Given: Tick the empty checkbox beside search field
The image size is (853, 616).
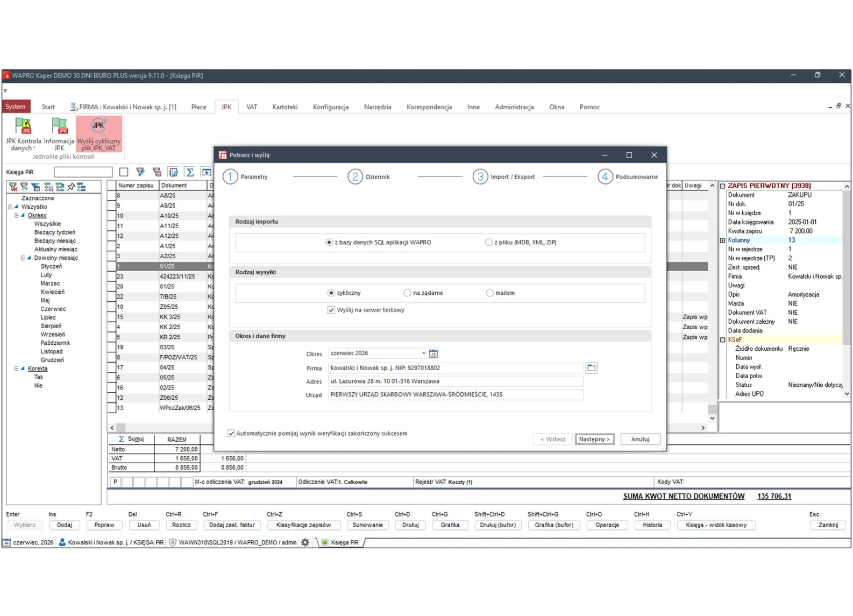Looking at the screenshot, I should [124, 172].
